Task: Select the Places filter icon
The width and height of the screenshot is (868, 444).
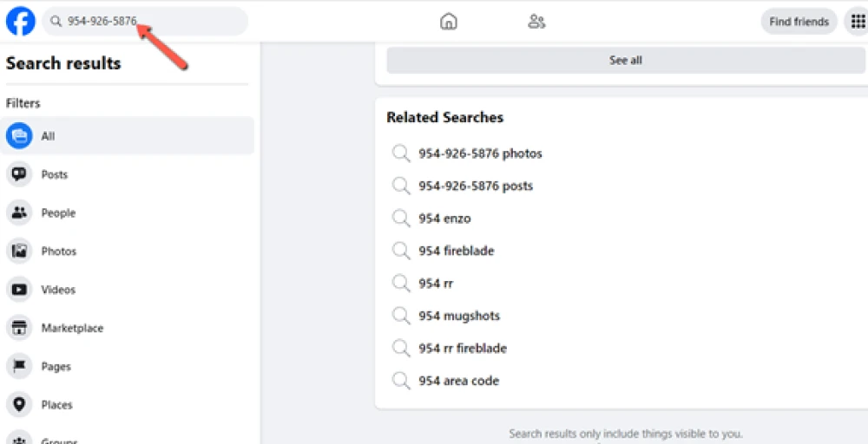Action: [x=19, y=405]
